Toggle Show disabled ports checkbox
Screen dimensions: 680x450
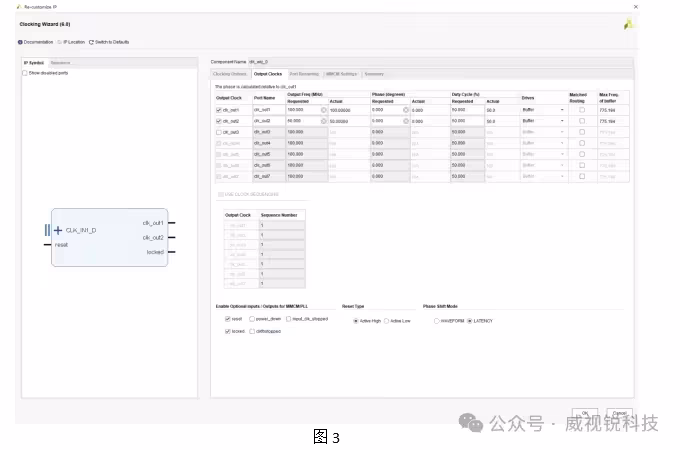25,73
